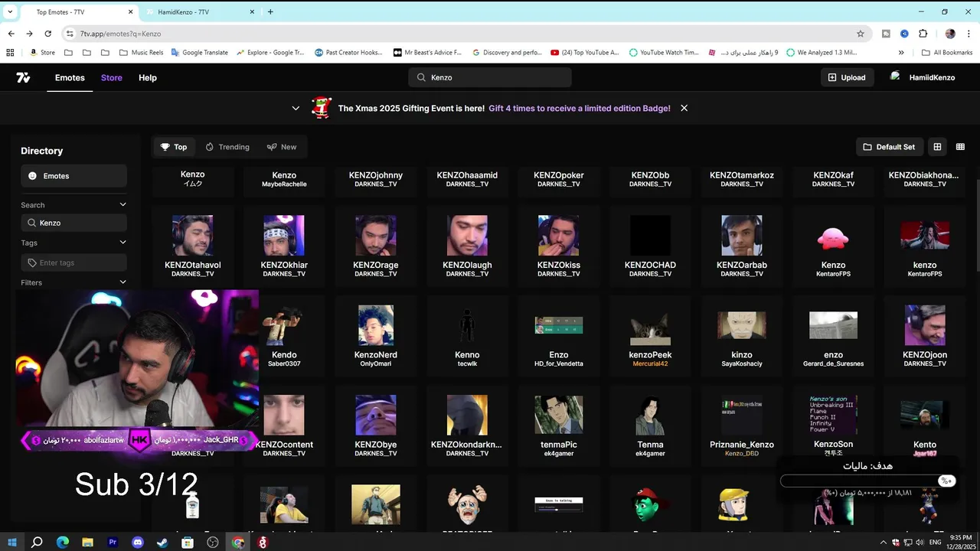Open the KENZOlaugh emote
Viewport: 980px width, 551px height.
click(x=467, y=246)
